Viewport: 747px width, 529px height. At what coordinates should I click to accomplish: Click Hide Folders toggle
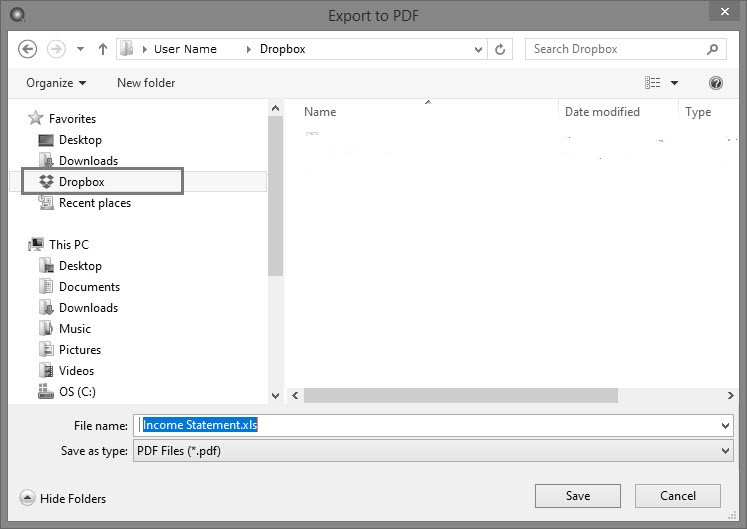[63, 498]
